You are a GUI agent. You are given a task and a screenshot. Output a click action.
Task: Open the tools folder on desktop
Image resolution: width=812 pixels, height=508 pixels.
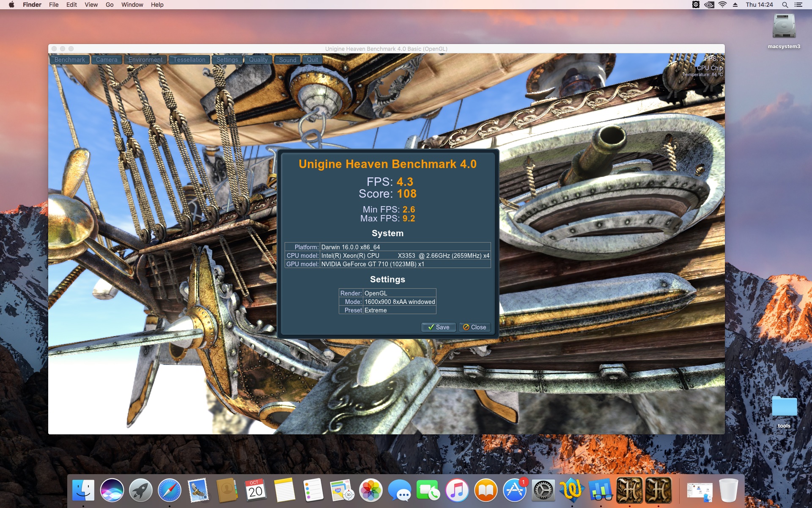(784, 407)
